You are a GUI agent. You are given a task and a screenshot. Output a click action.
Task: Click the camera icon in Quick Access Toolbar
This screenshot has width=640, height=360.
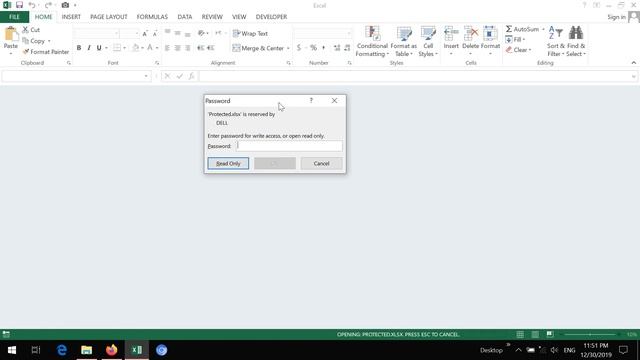click(65, 5)
